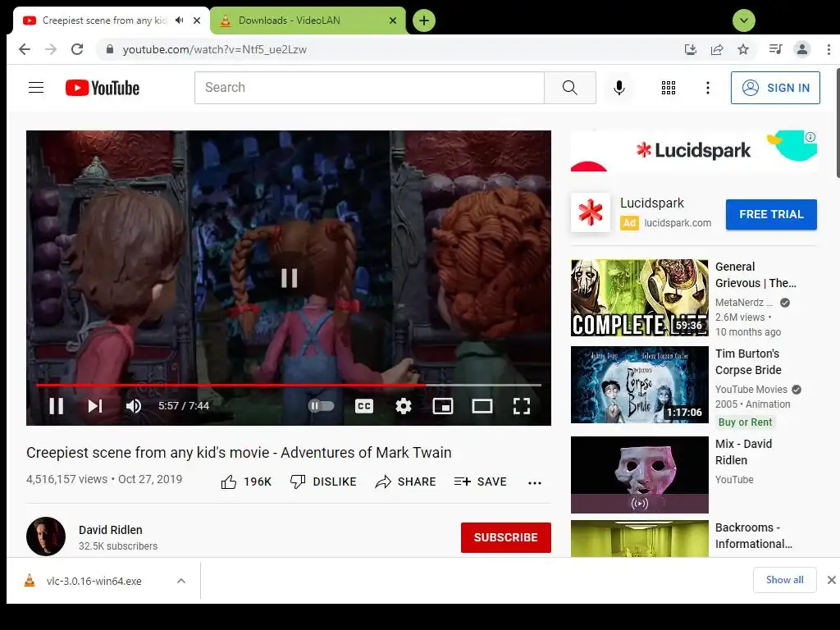Open Backrooms - Informational video title

[x=753, y=536]
